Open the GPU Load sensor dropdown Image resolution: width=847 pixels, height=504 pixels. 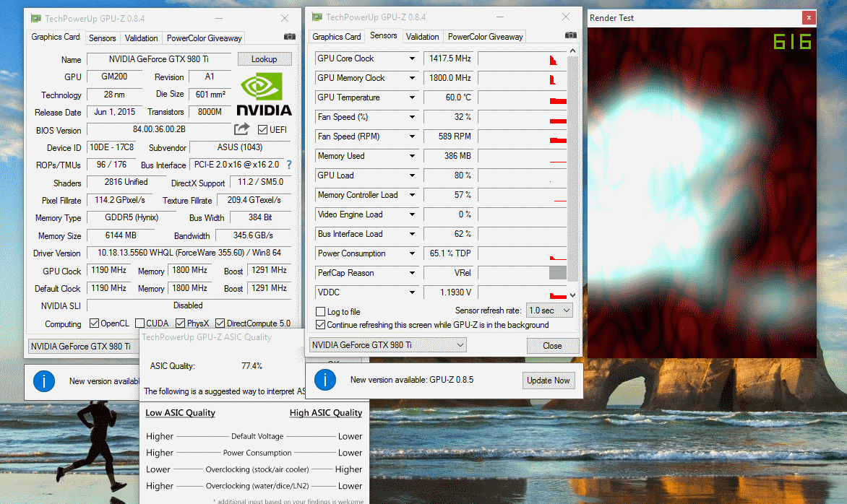pos(412,175)
